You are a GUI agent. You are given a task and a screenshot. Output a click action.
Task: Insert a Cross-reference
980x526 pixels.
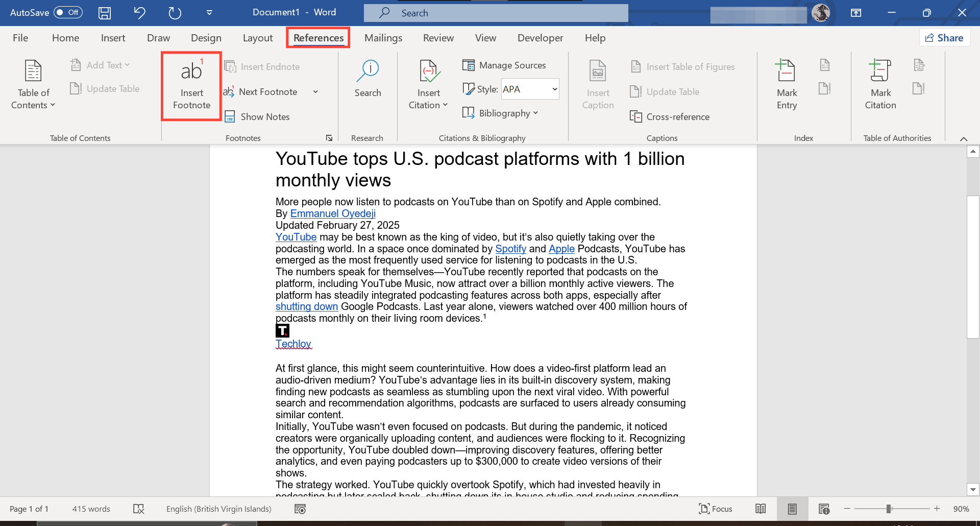[670, 117]
